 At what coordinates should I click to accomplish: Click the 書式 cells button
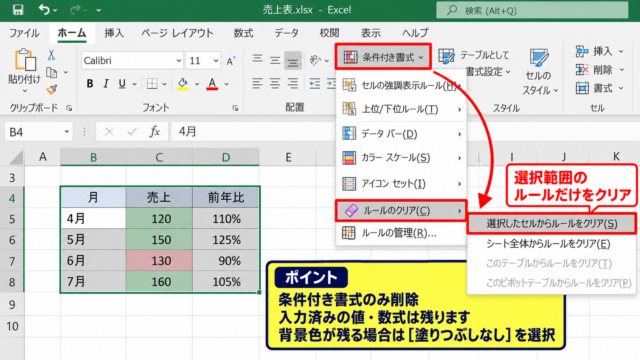pos(599,88)
